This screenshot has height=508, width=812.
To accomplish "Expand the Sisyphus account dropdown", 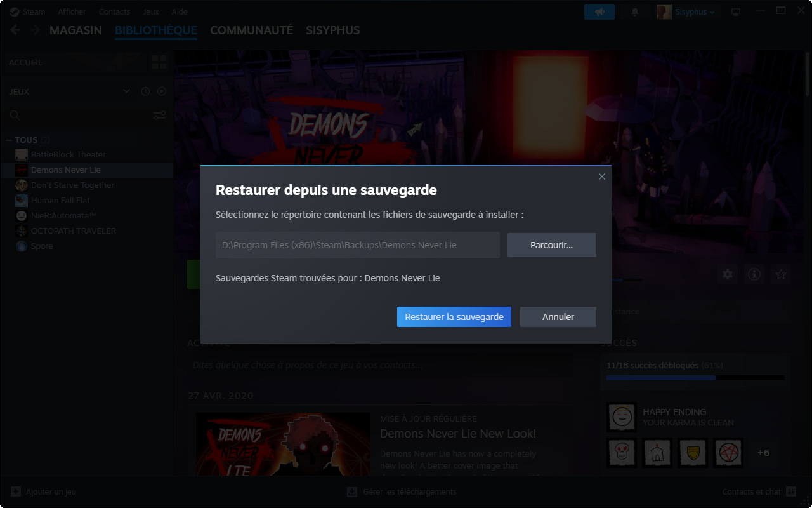I will (695, 11).
